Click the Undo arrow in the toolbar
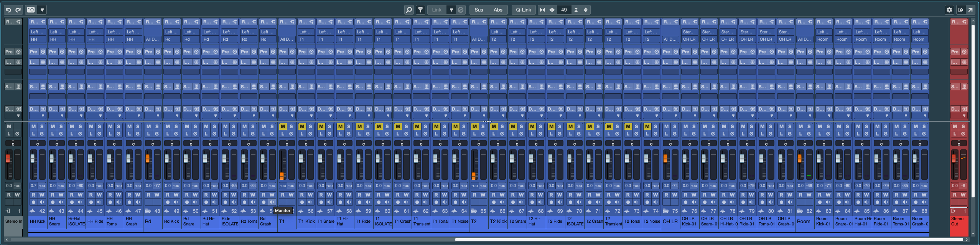This screenshot has height=245, width=980. point(8,10)
